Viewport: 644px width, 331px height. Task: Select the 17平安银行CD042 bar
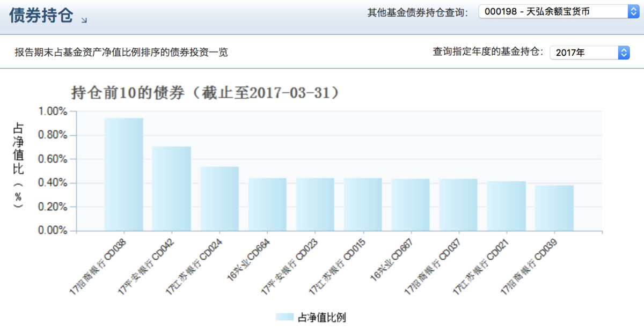coord(172,189)
